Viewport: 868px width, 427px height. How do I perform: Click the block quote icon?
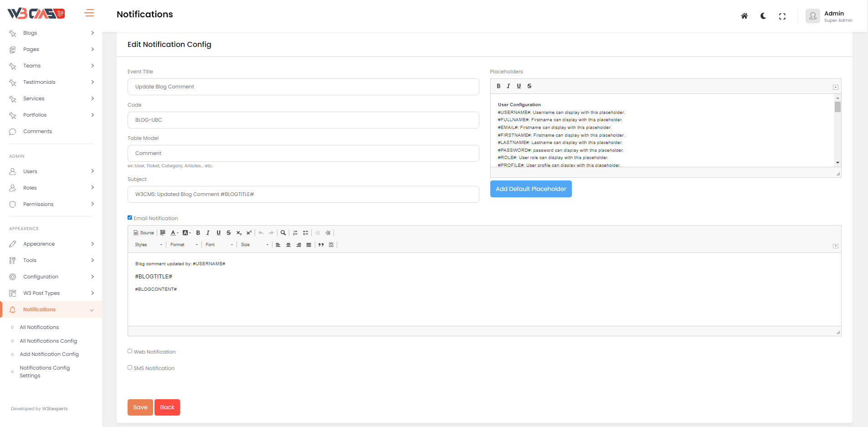pyautogui.click(x=321, y=245)
